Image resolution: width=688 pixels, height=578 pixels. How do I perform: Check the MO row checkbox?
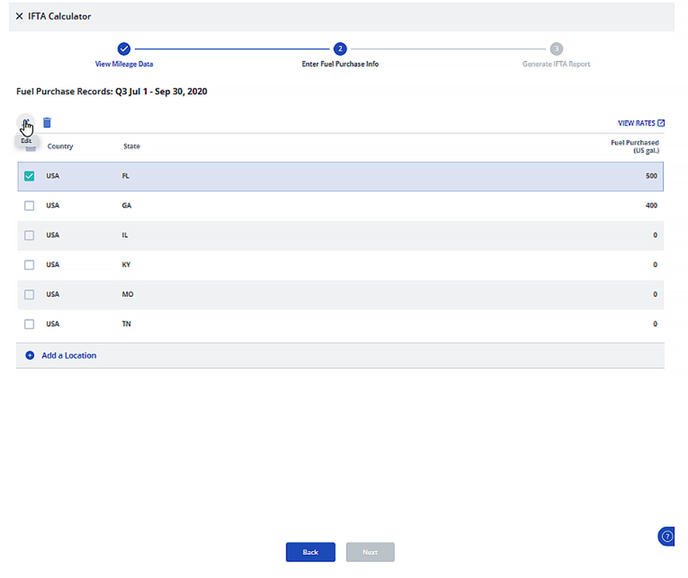(29, 294)
